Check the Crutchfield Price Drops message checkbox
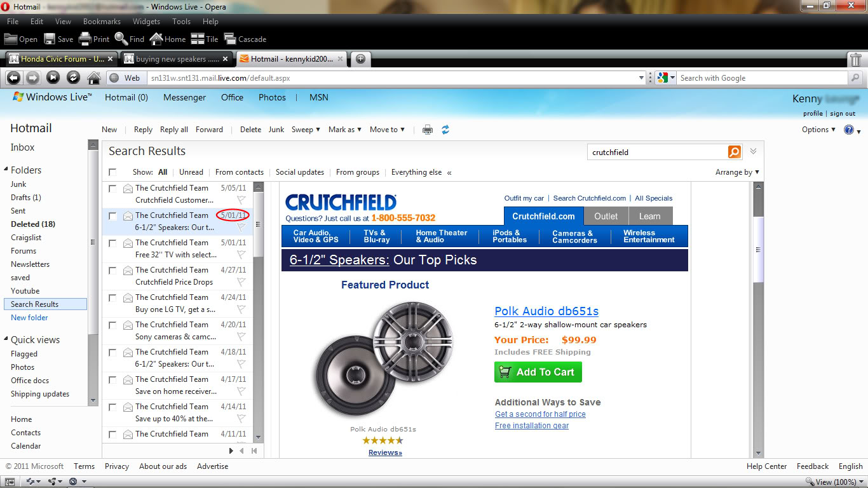This screenshot has height=488, width=868. 112,270
